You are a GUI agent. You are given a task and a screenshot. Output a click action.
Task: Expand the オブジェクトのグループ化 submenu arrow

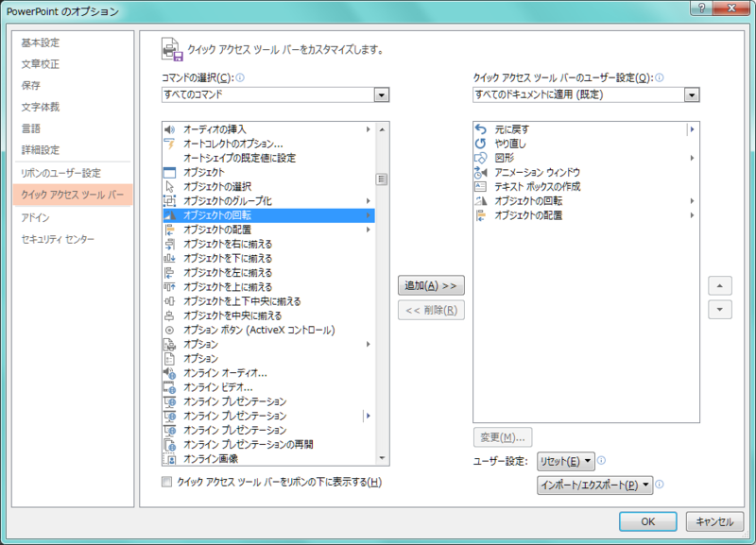(x=368, y=201)
